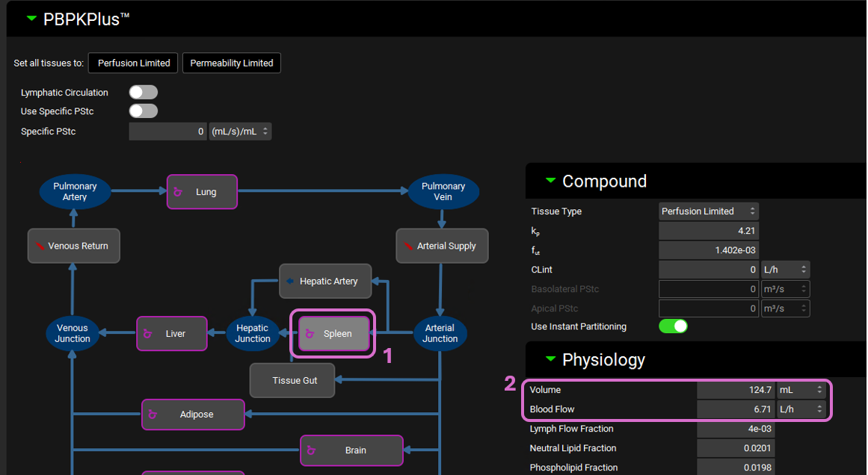This screenshot has height=475, width=868.
Task: Click the Brain tissue node icon
Action: [311, 450]
